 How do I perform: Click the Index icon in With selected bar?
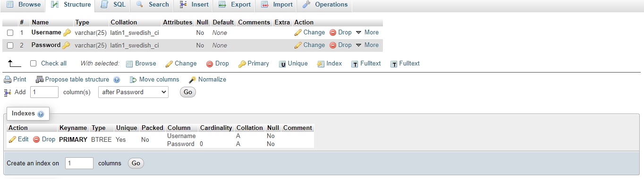click(321, 64)
